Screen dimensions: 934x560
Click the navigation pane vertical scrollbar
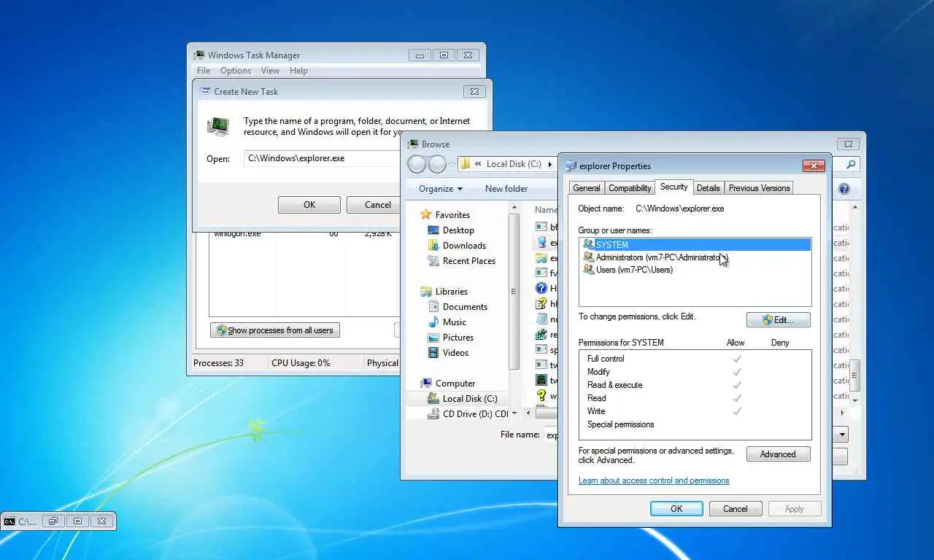[x=514, y=292]
